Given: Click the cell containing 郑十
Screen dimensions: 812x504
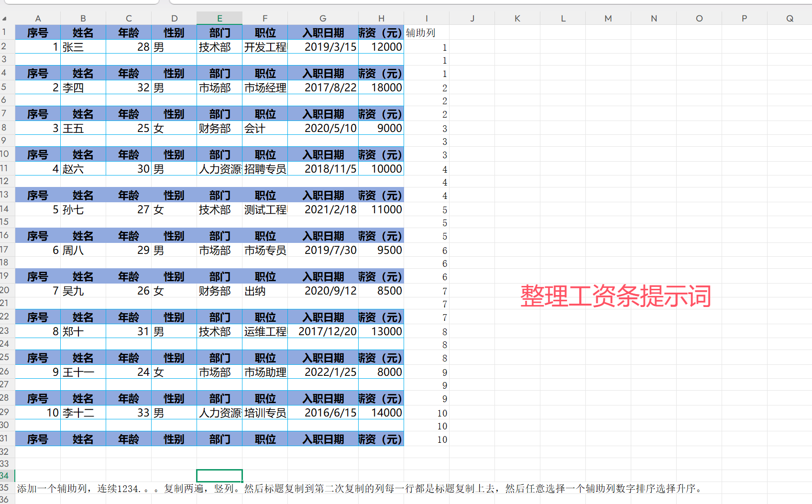Looking at the screenshot, I should pyautogui.click(x=83, y=331).
